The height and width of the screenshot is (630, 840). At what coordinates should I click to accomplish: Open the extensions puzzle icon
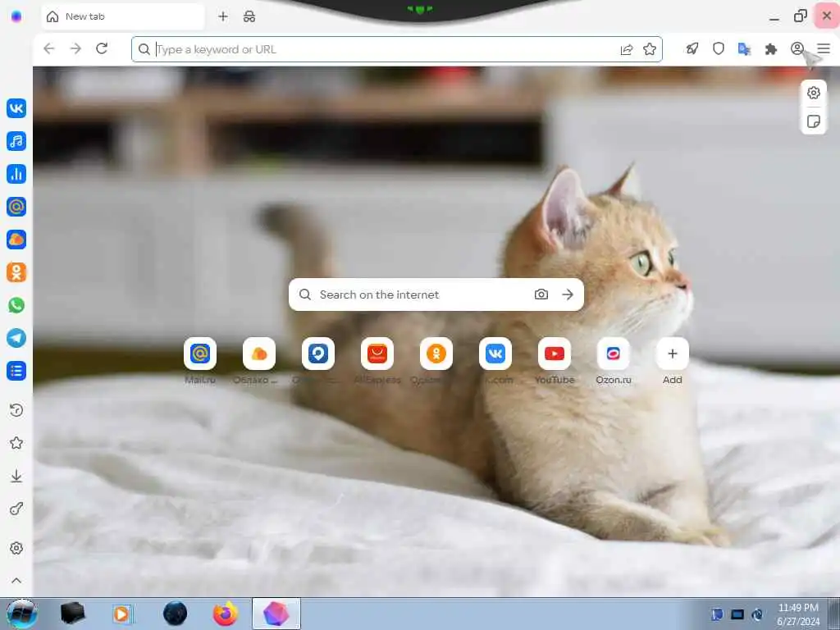pos(771,48)
